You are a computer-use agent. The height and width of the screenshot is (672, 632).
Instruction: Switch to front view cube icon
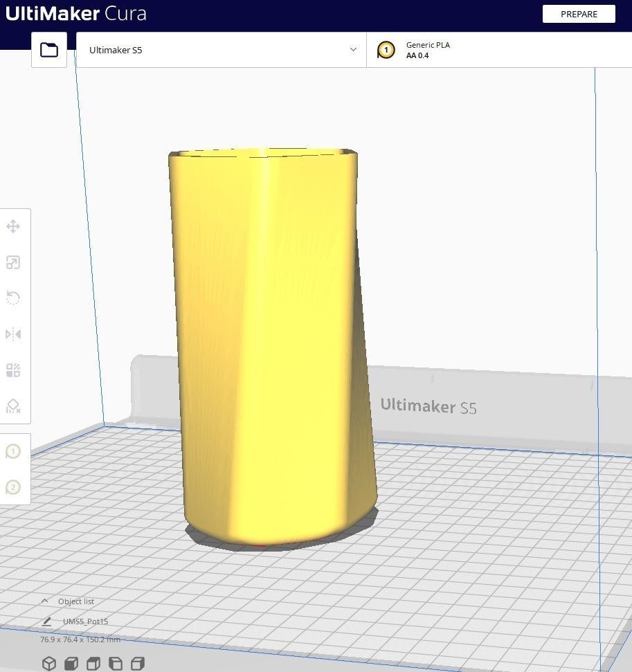point(71,664)
